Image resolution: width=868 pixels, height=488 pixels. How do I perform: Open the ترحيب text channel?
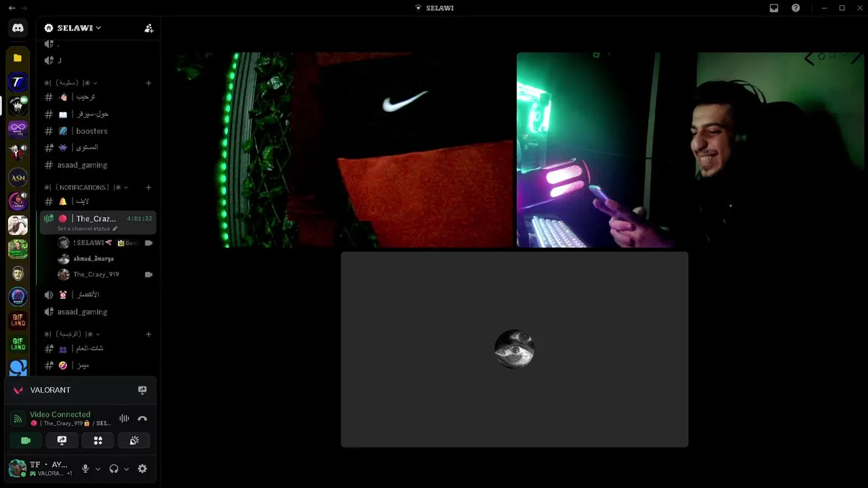(98, 97)
